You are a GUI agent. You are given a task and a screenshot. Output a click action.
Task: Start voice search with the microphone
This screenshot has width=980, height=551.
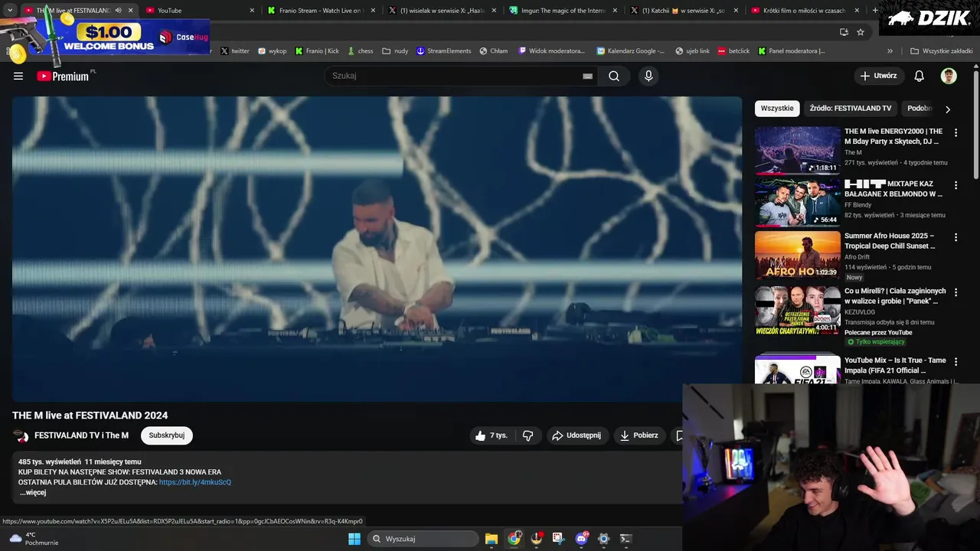click(648, 76)
